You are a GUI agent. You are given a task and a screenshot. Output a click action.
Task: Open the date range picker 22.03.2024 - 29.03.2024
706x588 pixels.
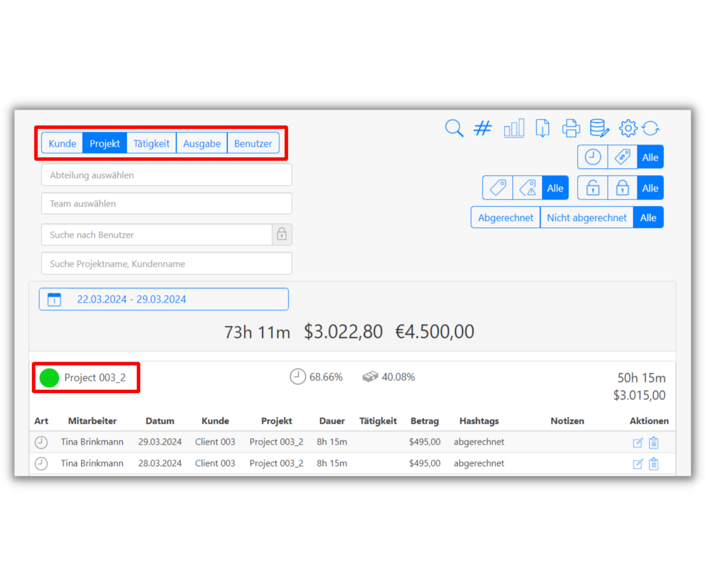[163, 299]
